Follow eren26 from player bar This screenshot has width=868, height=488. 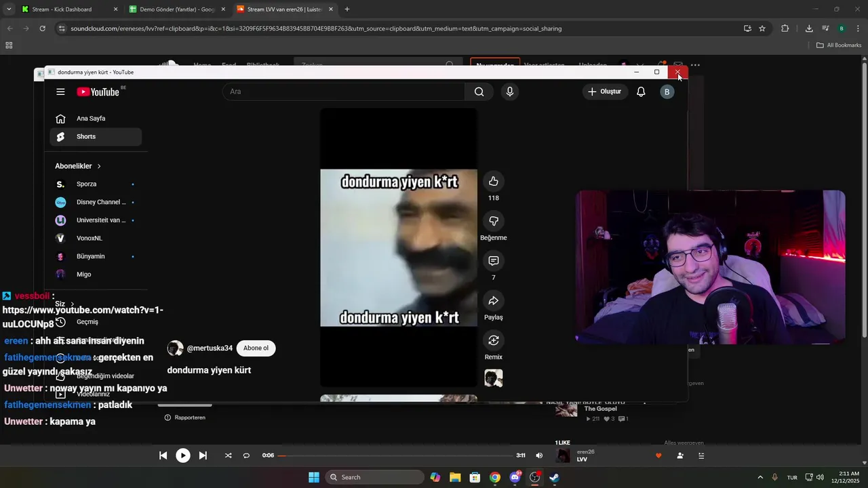680,455
